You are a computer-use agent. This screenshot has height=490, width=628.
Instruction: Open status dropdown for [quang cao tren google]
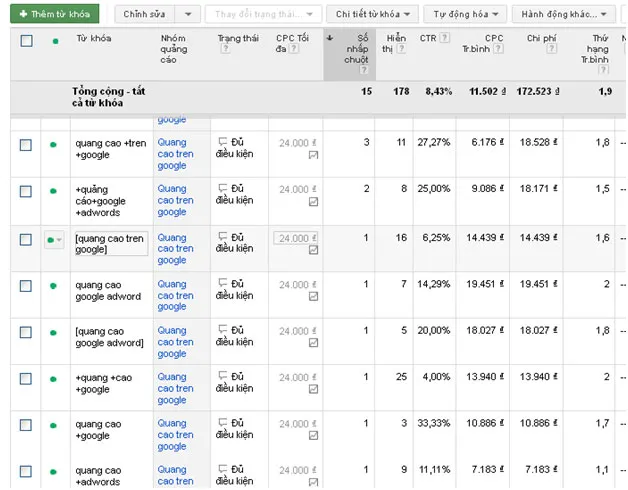tap(55, 239)
